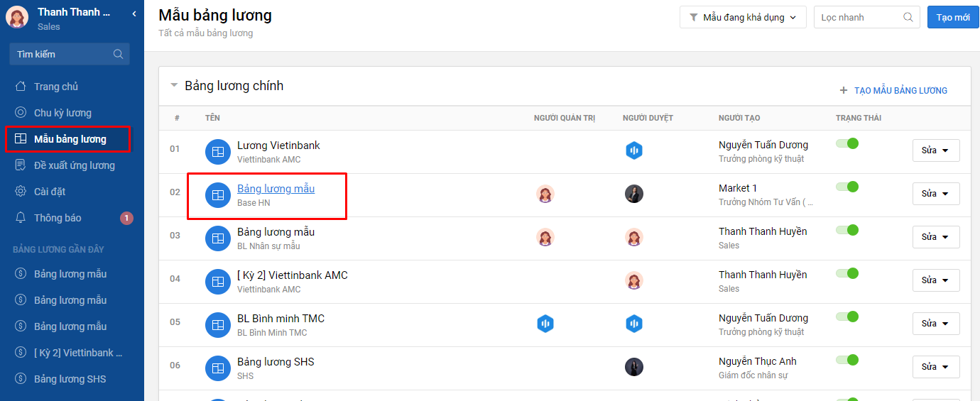Toggle status of Bảng lương SHS
The height and width of the screenshot is (401, 980).
coord(847,360)
